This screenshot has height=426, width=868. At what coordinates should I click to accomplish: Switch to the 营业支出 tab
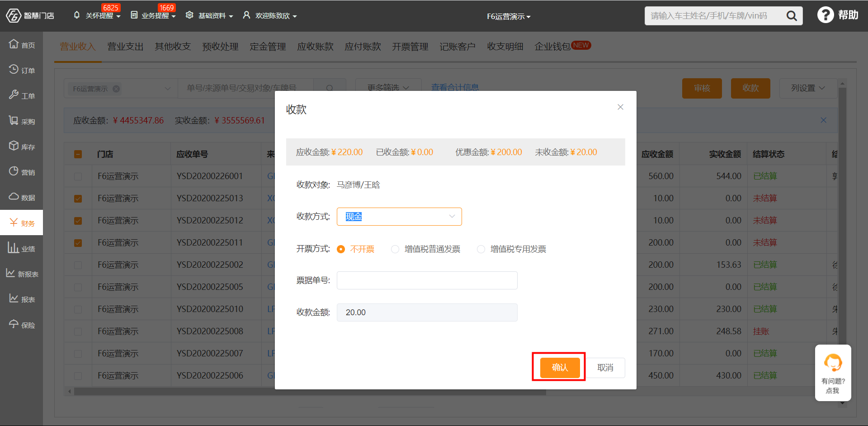(x=125, y=47)
